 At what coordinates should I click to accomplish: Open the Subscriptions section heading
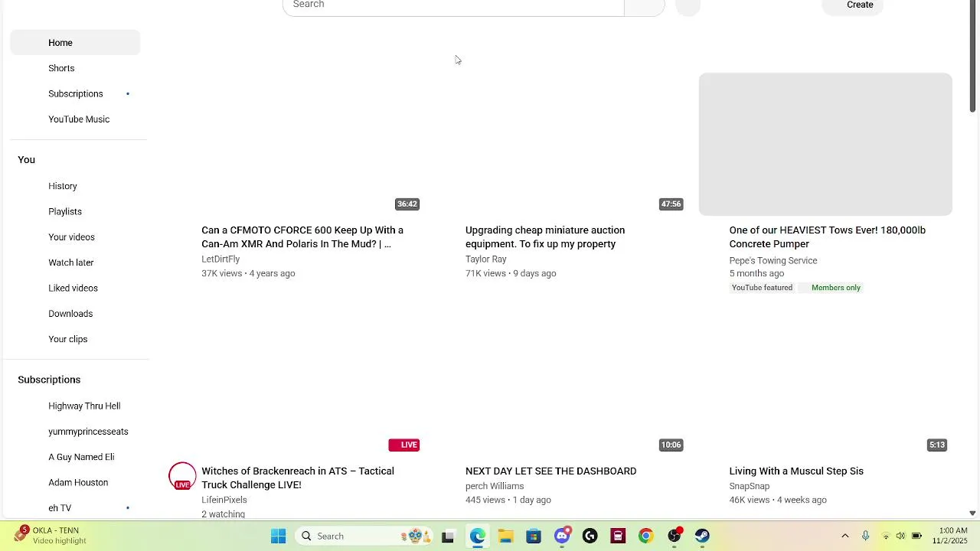point(49,380)
